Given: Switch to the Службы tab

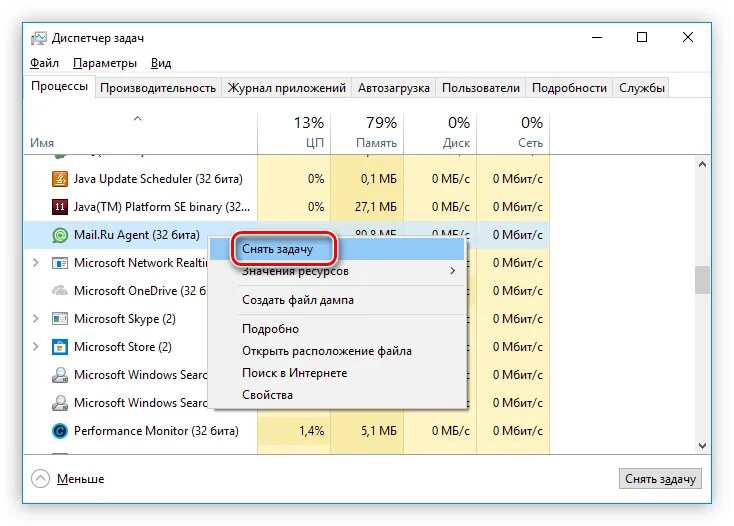Looking at the screenshot, I should pos(642,88).
